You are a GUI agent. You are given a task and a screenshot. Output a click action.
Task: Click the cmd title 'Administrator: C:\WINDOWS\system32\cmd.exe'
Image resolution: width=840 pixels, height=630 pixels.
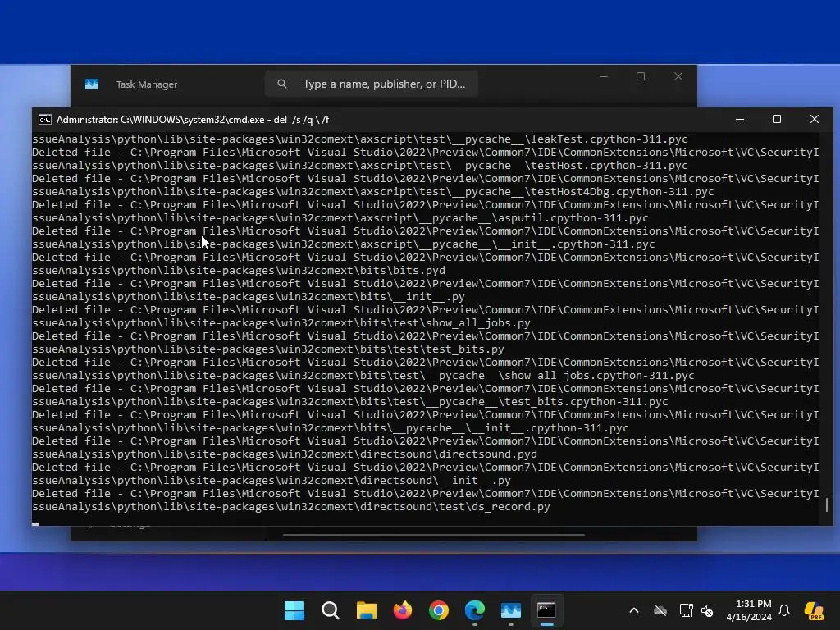[161, 120]
